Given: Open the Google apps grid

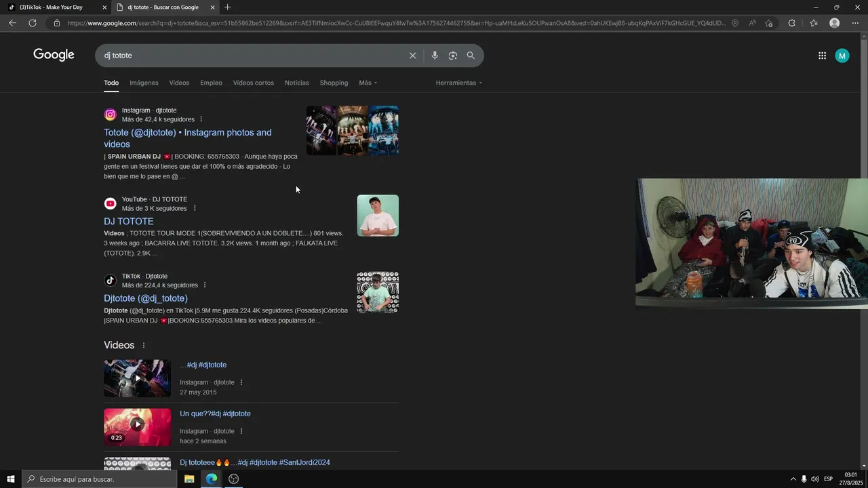Looking at the screenshot, I should coord(822,56).
